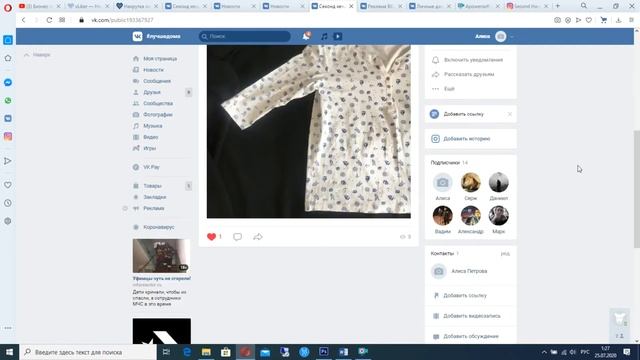Open the user profile dropdown arrow in header
Viewport: 640px width, 360px height.
(x=512, y=37)
